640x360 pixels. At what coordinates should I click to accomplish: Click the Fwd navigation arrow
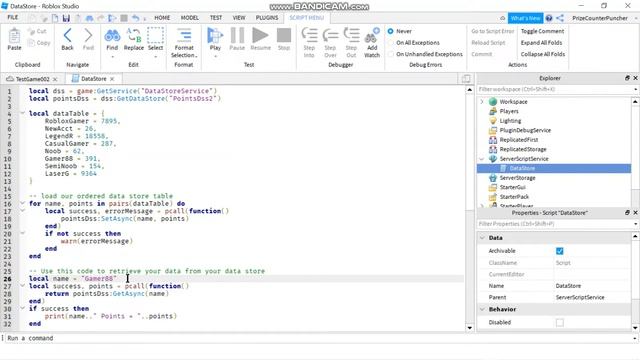(x=88, y=36)
